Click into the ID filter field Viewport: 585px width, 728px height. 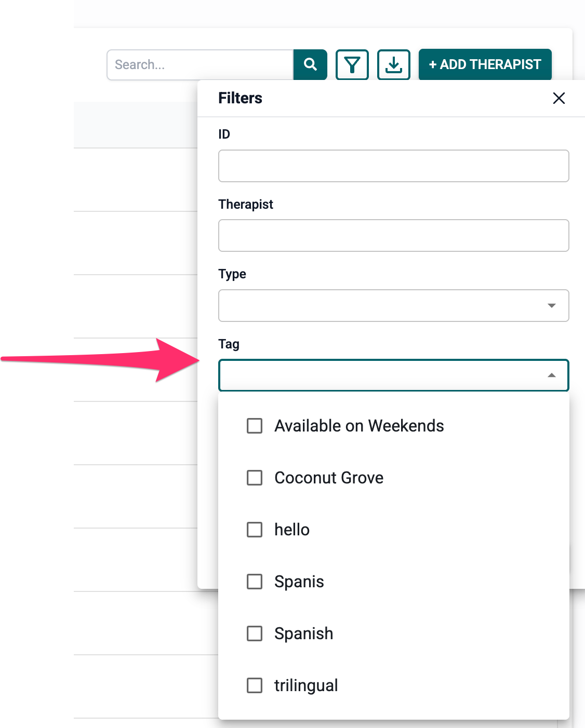tap(394, 166)
